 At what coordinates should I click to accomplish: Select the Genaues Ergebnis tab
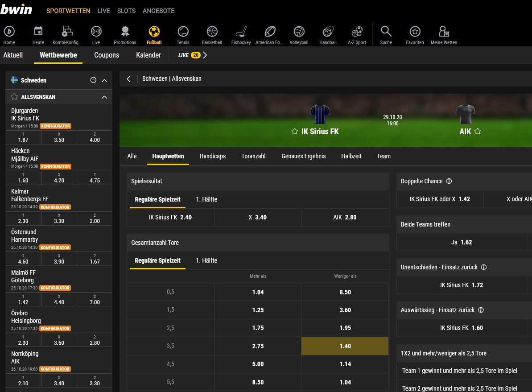click(x=304, y=156)
